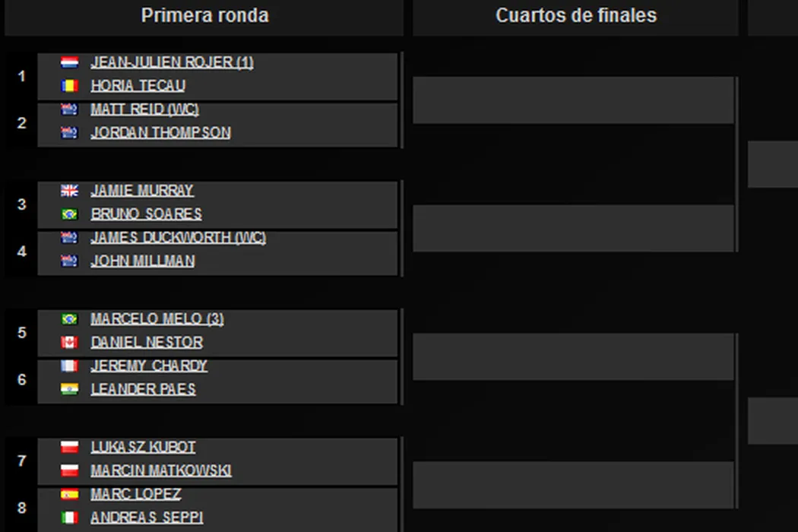
Task: Select the Matt Reid (WC) link
Action: [144, 109]
